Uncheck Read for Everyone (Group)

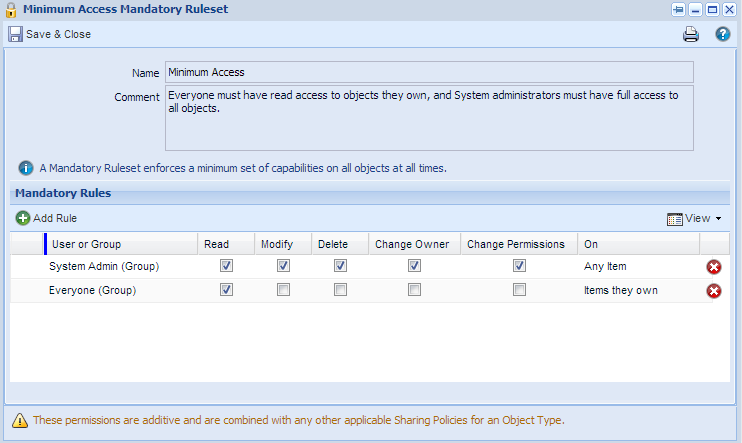226,290
